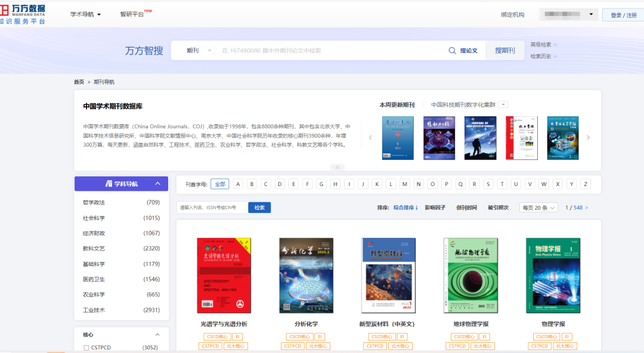Collapse the 核心 filter section
This screenshot has height=353, width=644.
157,335
